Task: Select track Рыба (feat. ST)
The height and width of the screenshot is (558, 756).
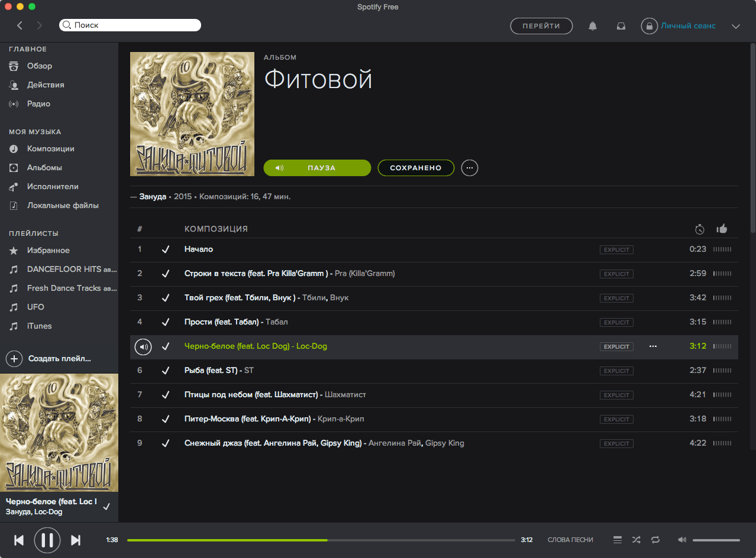Action: [434, 371]
